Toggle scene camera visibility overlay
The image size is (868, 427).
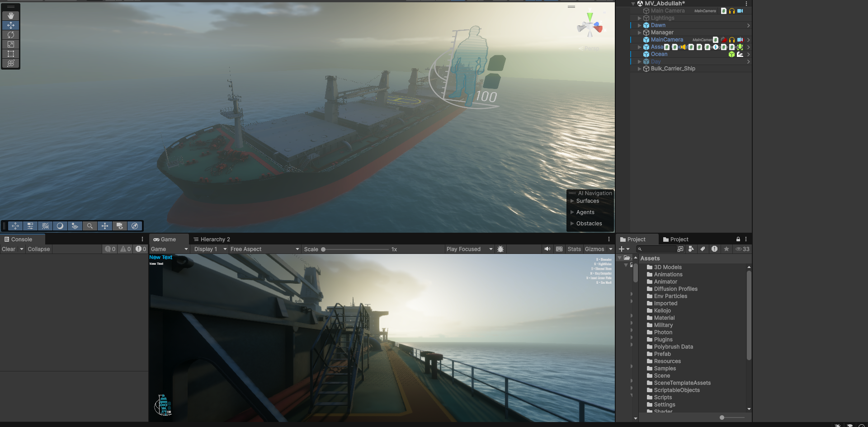click(x=120, y=226)
